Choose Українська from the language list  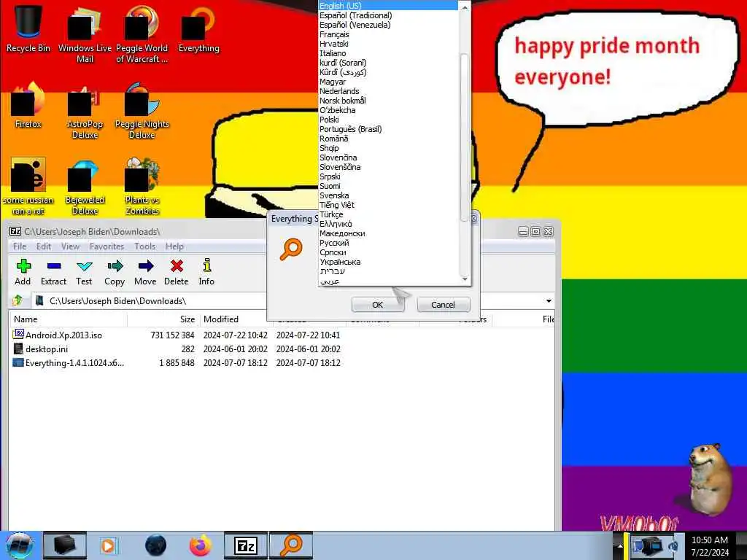tap(388, 262)
